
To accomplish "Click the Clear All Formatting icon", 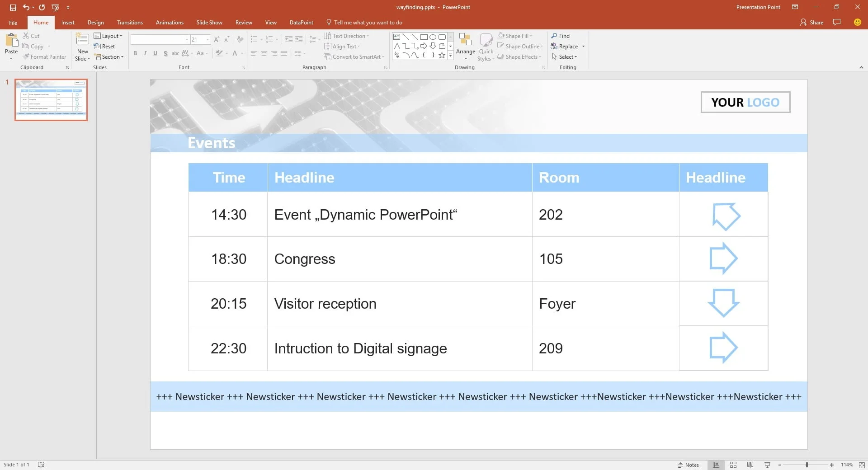I will (240, 40).
